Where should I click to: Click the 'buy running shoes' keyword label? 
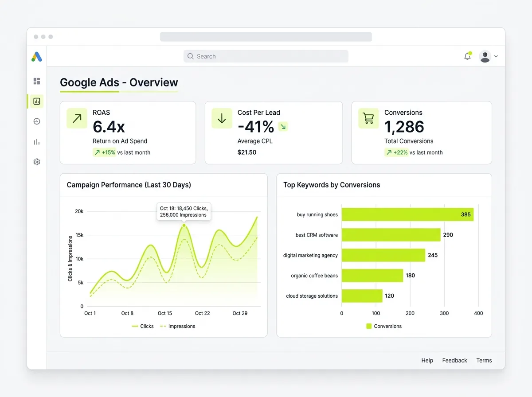click(317, 214)
